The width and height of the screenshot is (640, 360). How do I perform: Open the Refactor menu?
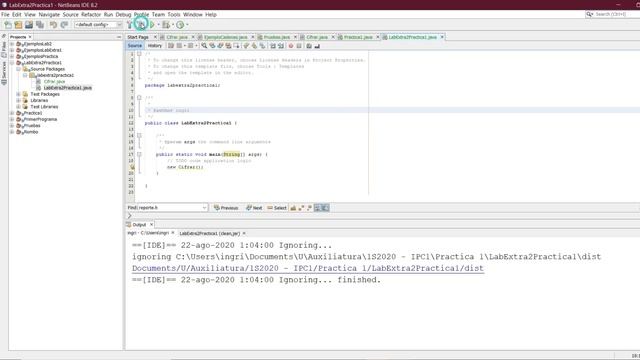[91, 14]
